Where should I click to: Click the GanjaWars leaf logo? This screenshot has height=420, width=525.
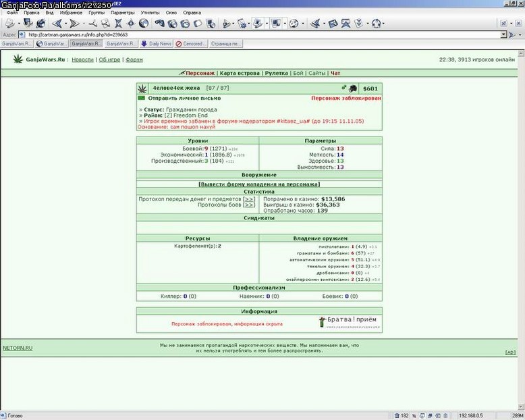pyautogui.click(x=18, y=59)
